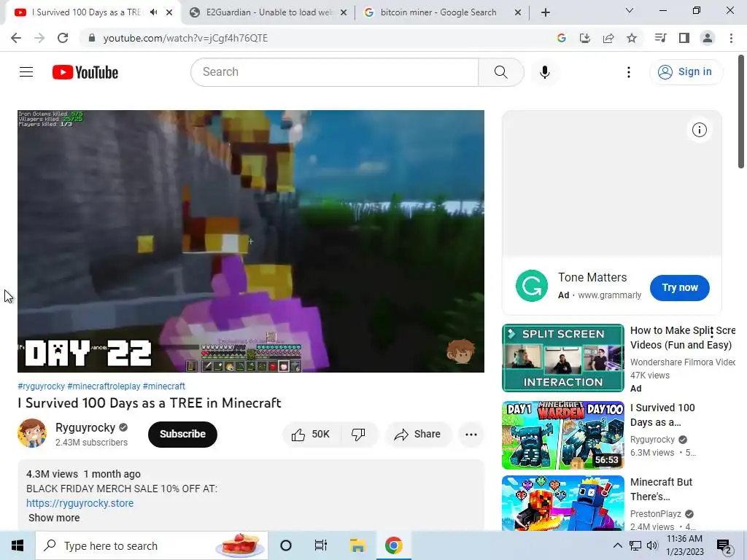Viewport: 747px width, 560px height.
Task: Open PrestonPlayz channel name
Action: [x=656, y=514]
